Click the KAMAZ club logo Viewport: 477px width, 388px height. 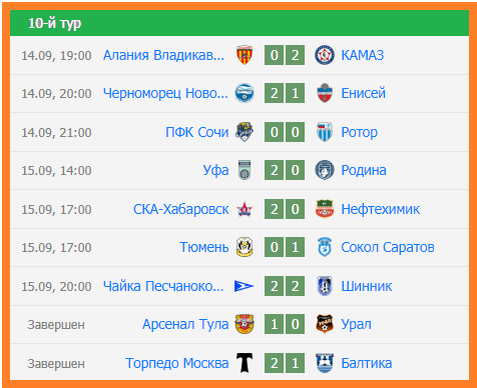click(x=324, y=55)
